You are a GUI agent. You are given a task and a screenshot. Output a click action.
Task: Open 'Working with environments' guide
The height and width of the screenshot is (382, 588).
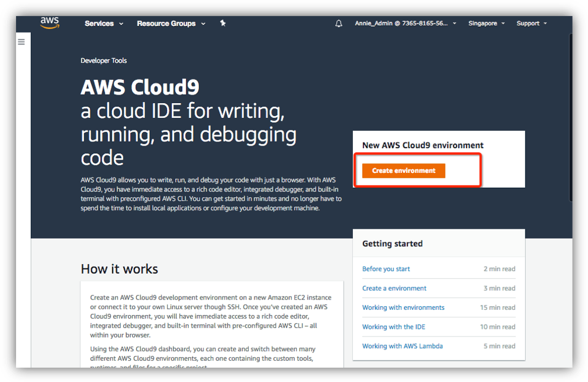click(x=403, y=308)
